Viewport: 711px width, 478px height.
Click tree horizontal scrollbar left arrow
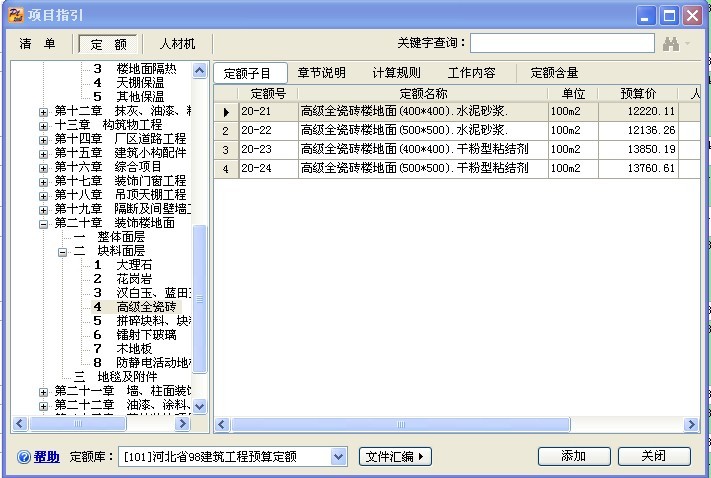click(x=19, y=424)
